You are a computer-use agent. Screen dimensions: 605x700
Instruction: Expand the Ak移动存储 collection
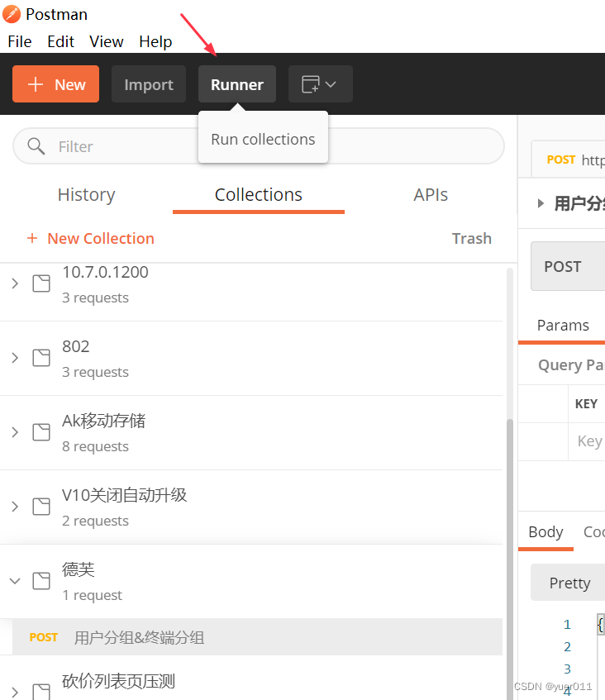(x=15, y=432)
